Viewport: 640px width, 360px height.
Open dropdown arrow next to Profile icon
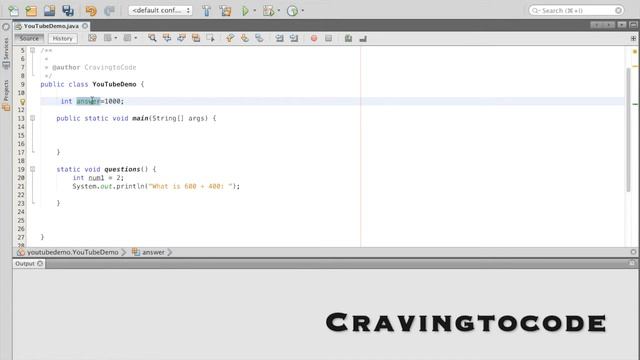coord(302,11)
